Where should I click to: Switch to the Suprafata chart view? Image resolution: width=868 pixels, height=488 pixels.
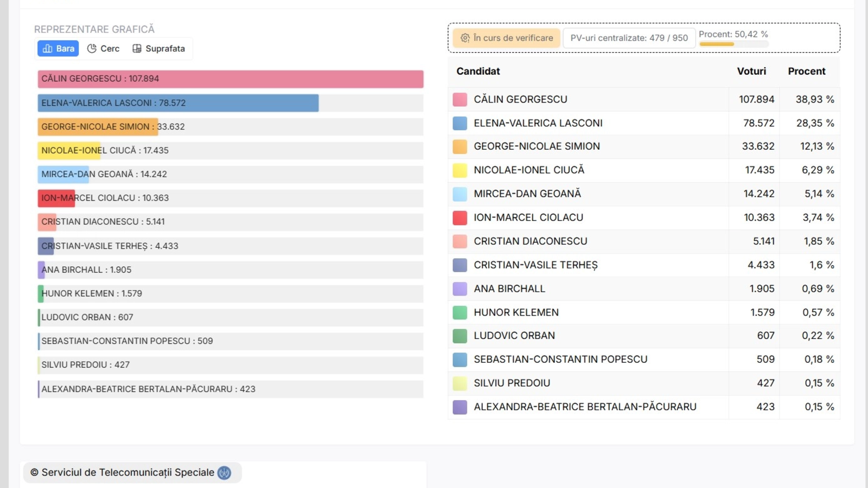[x=159, y=49]
